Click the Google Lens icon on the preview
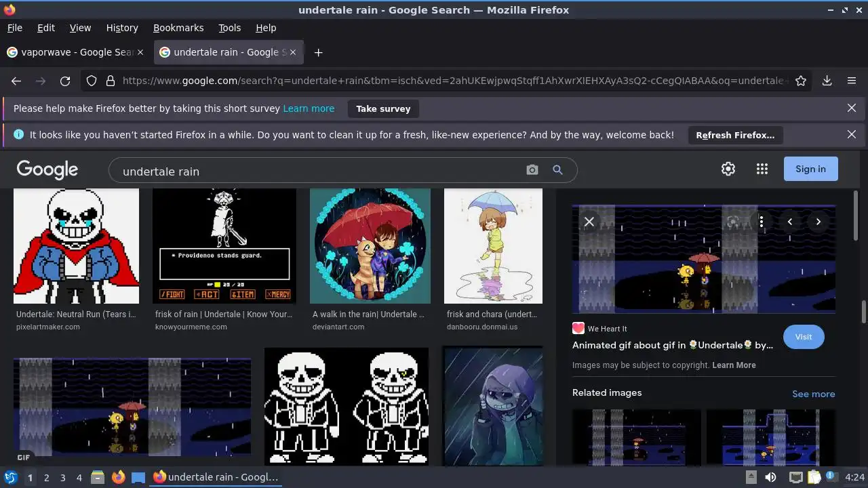 tap(733, 222)
